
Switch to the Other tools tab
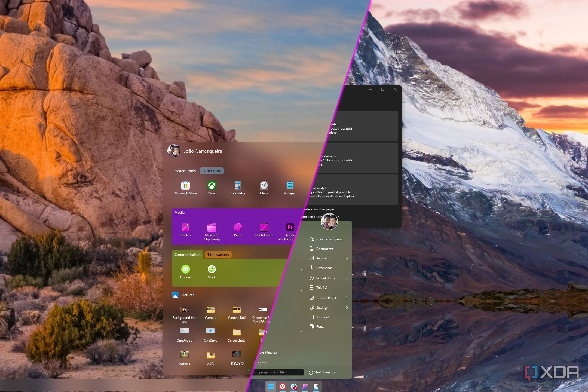tap(212, 171)
